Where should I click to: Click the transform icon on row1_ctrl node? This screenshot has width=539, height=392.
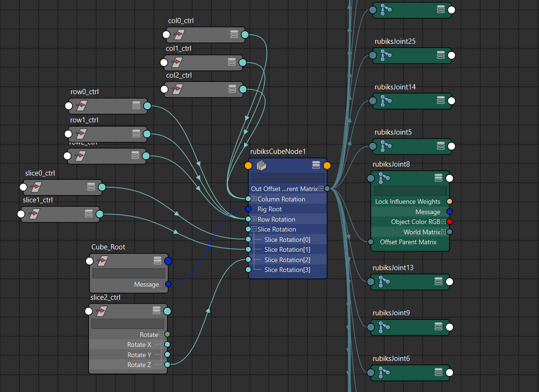point(81,134)
